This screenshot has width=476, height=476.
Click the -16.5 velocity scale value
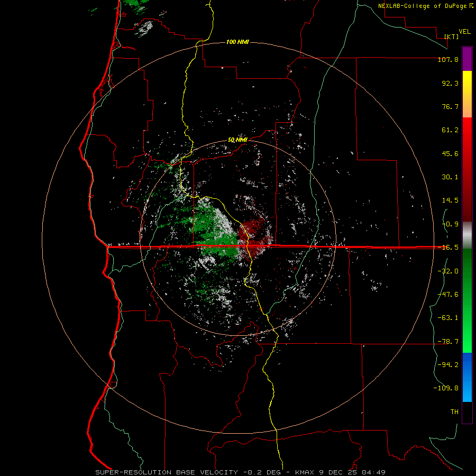pos(448,248)
